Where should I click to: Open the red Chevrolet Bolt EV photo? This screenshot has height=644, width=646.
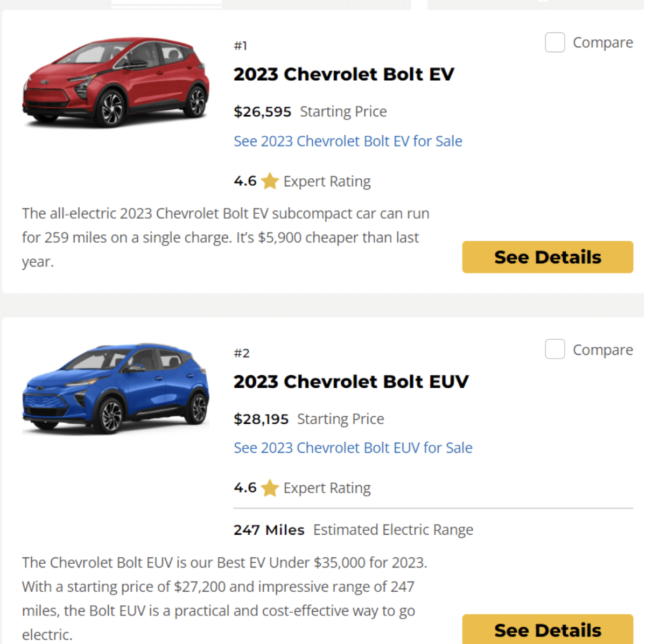pyautogui.click(x=116, y=82)
